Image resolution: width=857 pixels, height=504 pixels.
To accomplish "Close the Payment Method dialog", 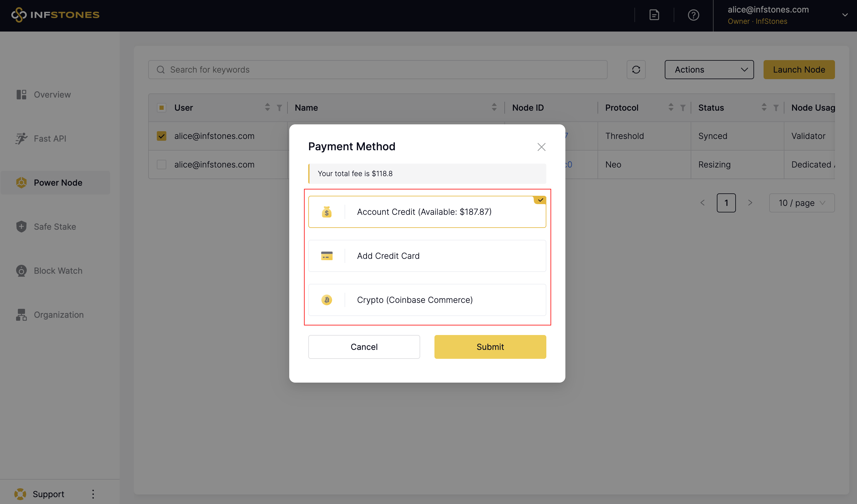I will [541, 147].
